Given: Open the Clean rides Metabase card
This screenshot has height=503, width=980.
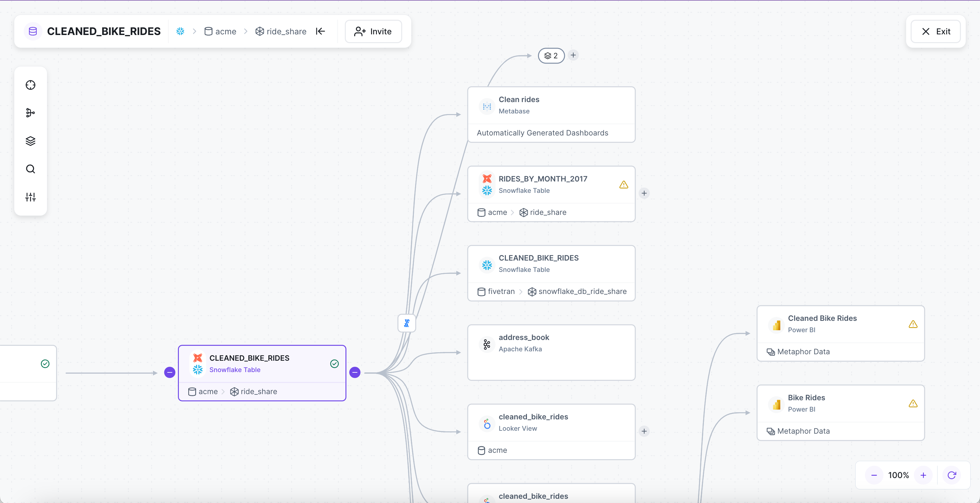Looking at the screenshot, I should pos(551,114).
